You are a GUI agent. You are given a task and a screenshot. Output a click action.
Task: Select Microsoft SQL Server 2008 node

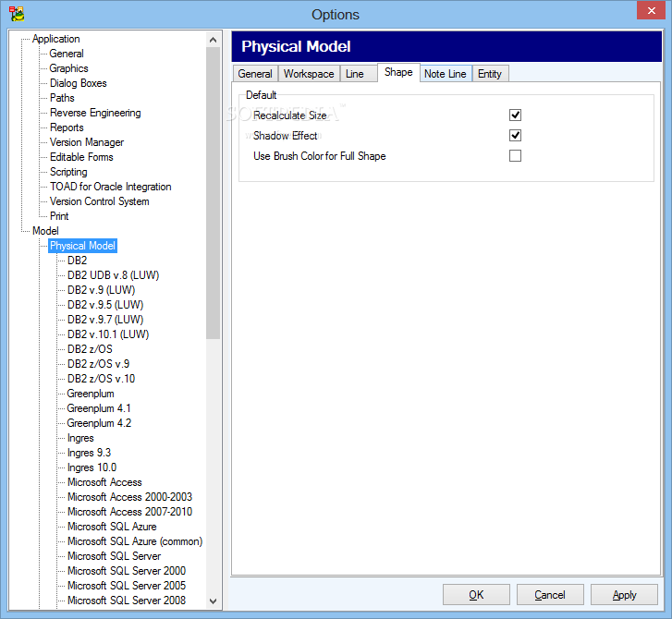point(127,601)
